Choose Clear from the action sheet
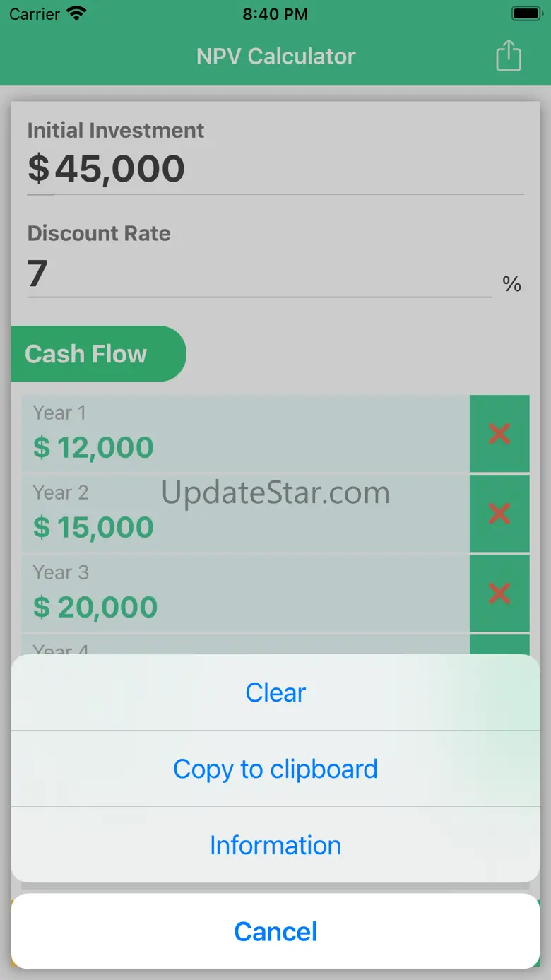Screen dimensions: 551x980 pos(275,692)
